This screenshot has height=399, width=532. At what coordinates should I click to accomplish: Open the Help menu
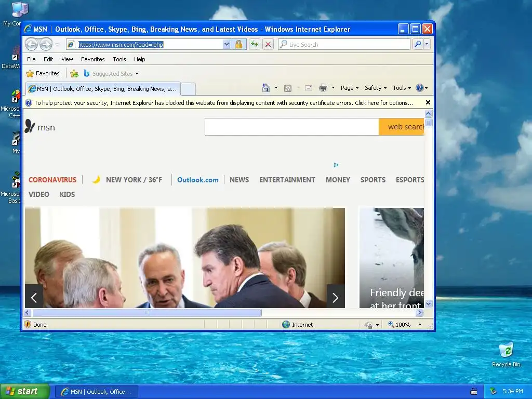click(x=139, y=59)
